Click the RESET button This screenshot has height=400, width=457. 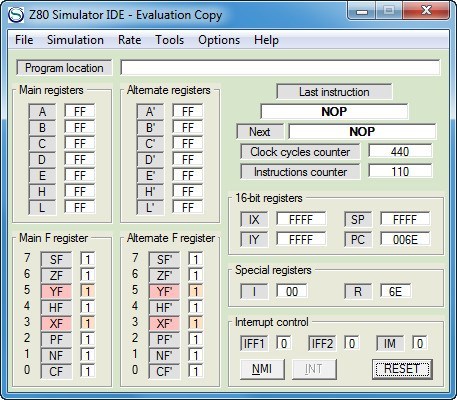402,369
